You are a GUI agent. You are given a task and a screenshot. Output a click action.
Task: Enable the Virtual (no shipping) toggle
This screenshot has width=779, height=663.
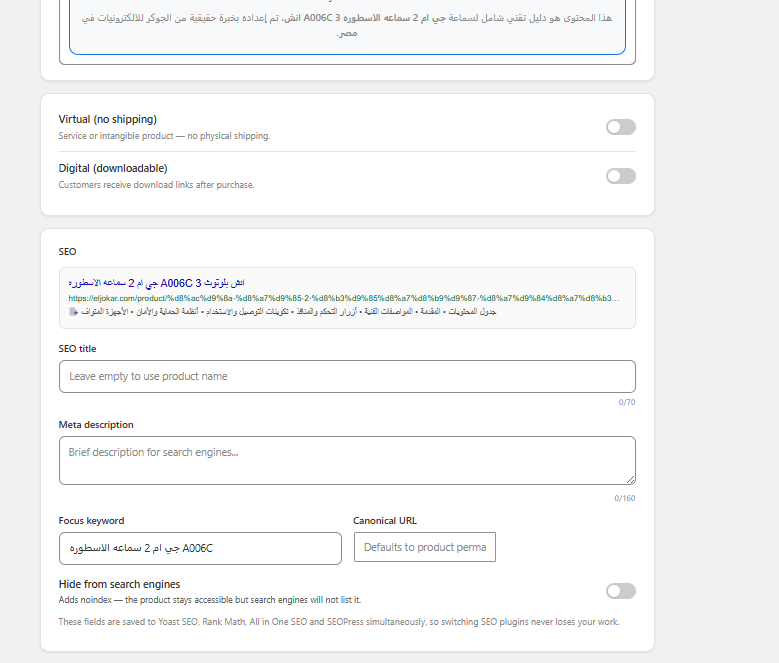click(621, 127)
